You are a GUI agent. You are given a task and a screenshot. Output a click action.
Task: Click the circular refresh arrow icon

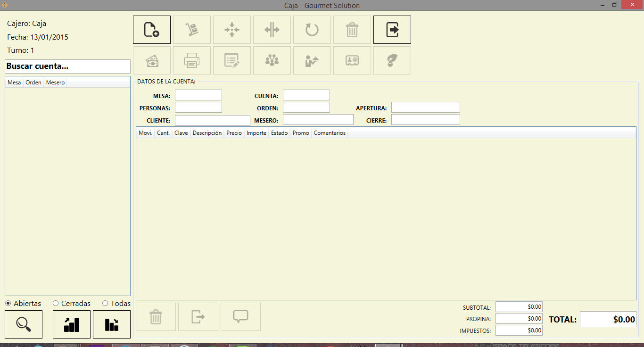coord(312,30)
